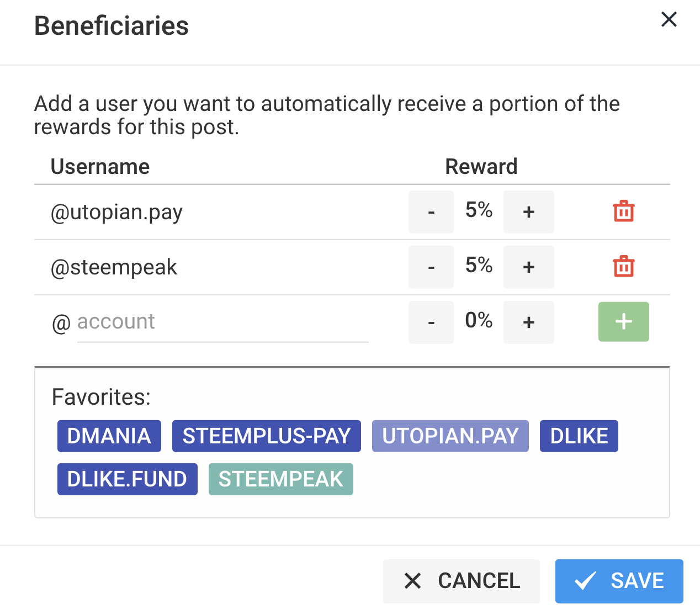Toggle the STEEMPEAK favorite chip
The width and height of the screenshot is (700, 614).
coord(281,479)
